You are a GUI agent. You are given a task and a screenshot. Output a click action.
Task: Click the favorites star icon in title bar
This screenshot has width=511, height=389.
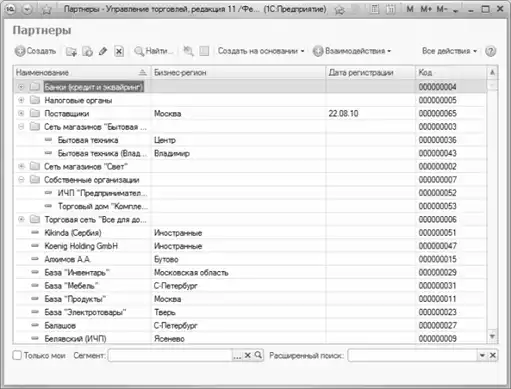pos(47,10)
